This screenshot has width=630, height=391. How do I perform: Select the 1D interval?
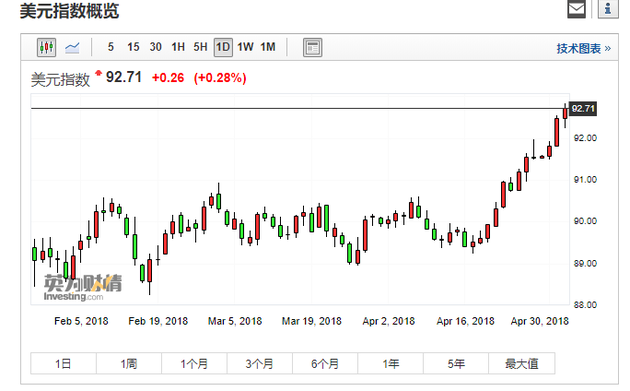click(x=223, y=47)
